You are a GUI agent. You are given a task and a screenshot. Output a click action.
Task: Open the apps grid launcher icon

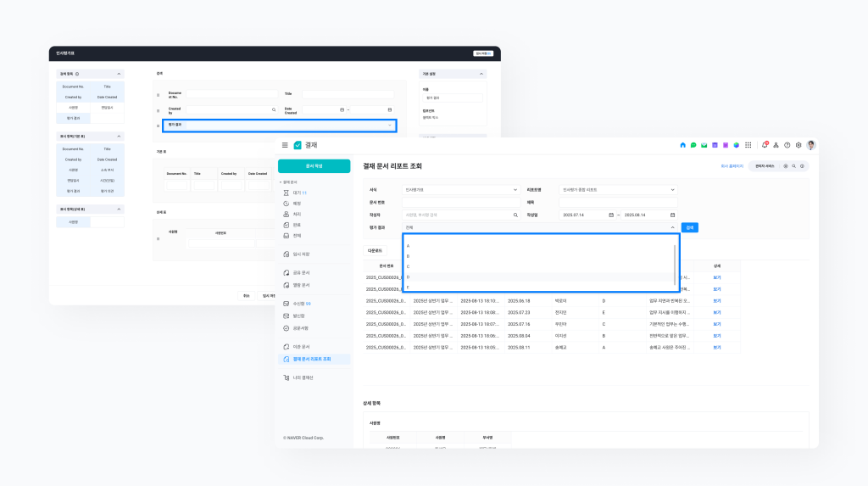[x=748, y=145]
